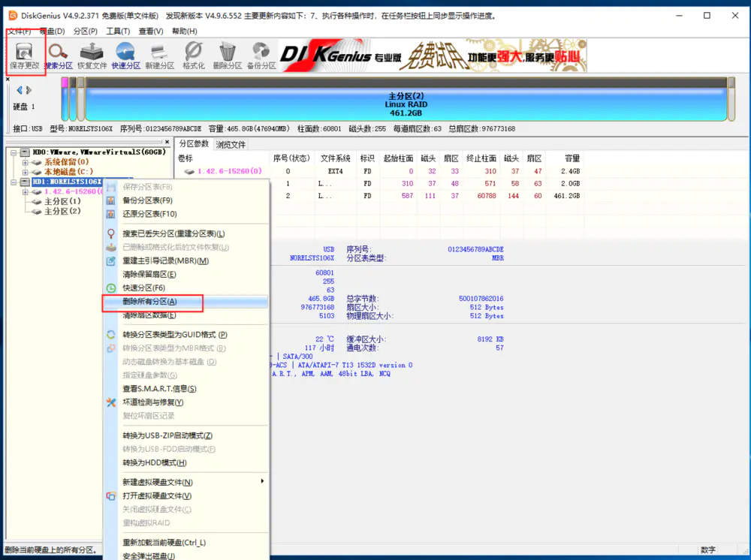Click the DiskGenius 专业版 免费试用 banner

point(433,56)
